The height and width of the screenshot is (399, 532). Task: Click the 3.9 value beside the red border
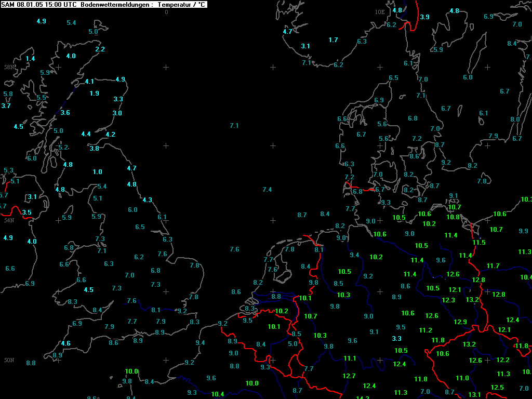(425, 17)
